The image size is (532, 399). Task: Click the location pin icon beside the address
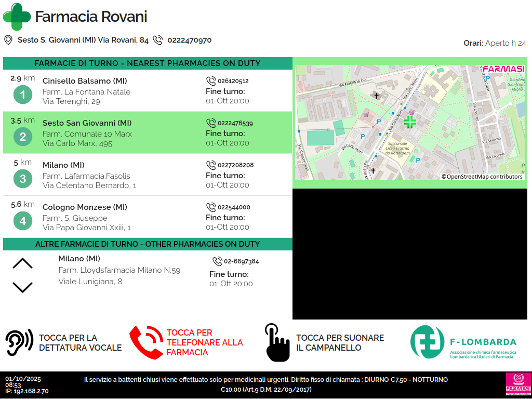pos(8,40)
